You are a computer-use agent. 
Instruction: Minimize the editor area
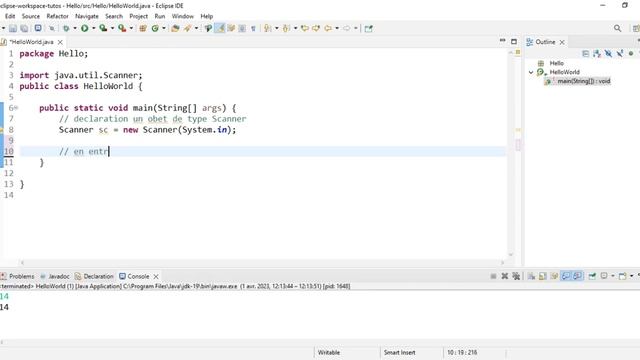(x=502, y=41)
